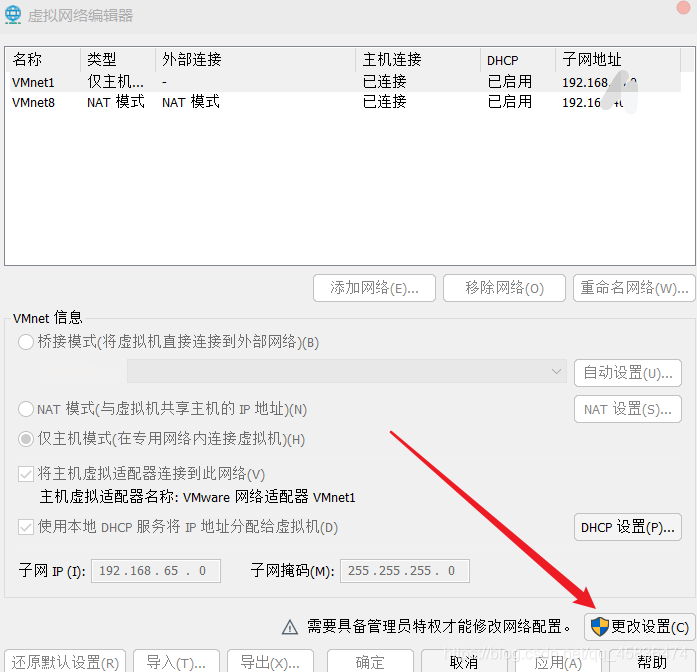Screen dimensions: 697x672
Task: Click 已启用 DHCP cell of VMnet8
Action: 510,102
